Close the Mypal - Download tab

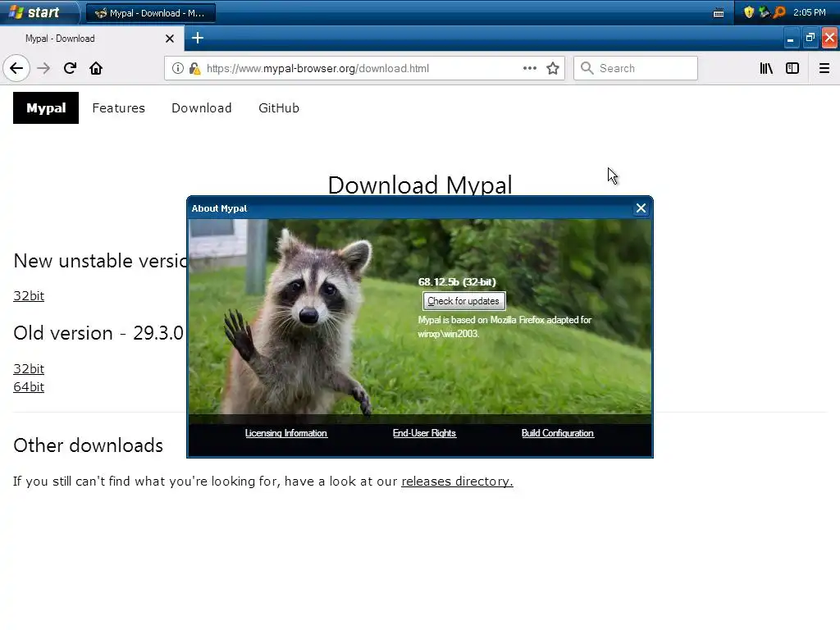click(x=169, y=39)
